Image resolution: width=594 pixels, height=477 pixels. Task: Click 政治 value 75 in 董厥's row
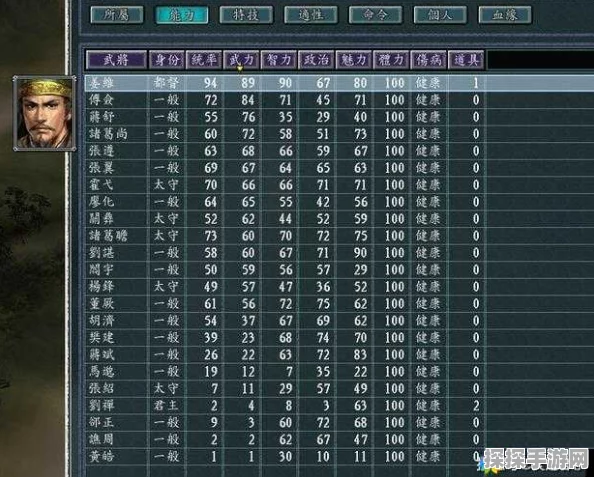(323, 303)
